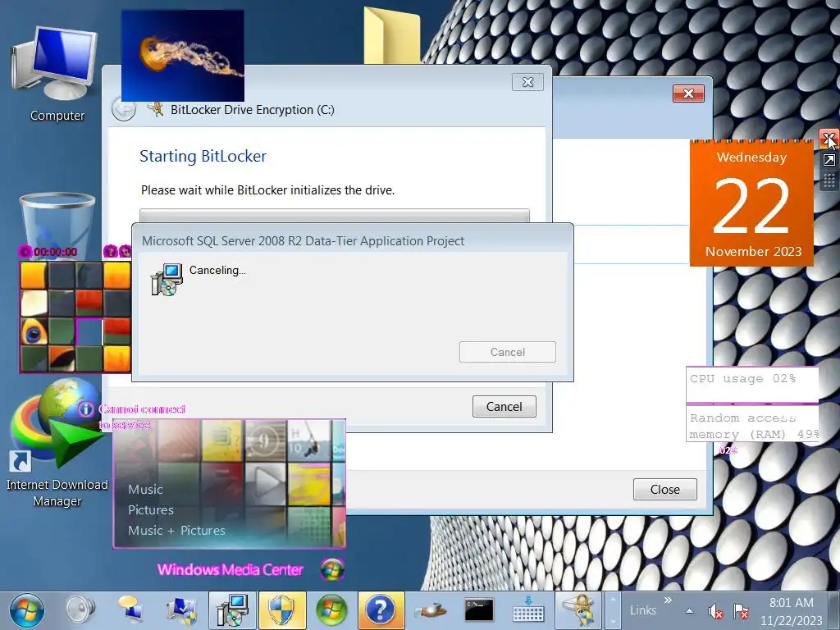840x630 pixels.
Task: Cancel the Starting BitLocker wizard
Action: coord(504,407)
